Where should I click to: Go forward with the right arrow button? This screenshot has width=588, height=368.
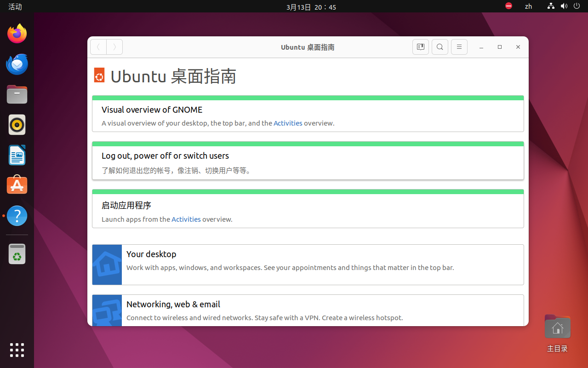[114, 47]
